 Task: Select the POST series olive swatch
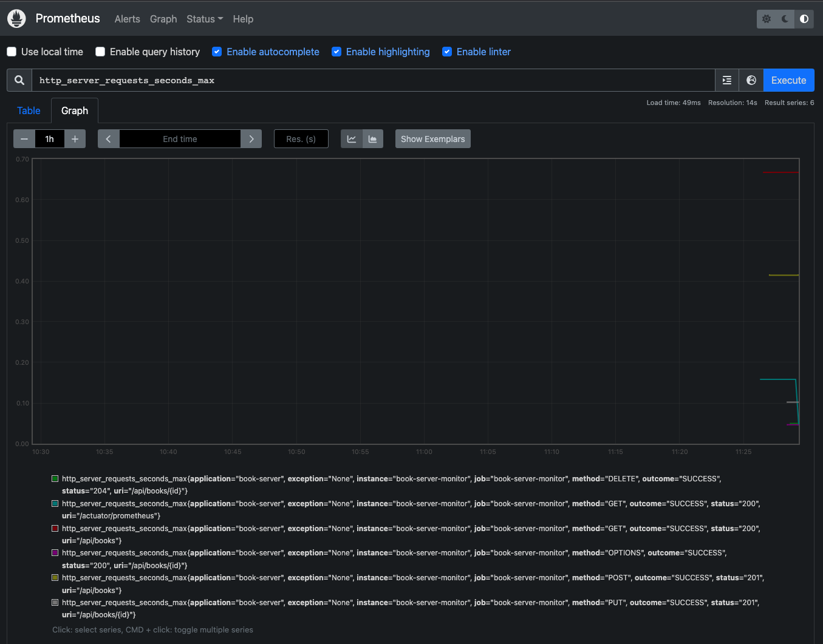(55, 578)
